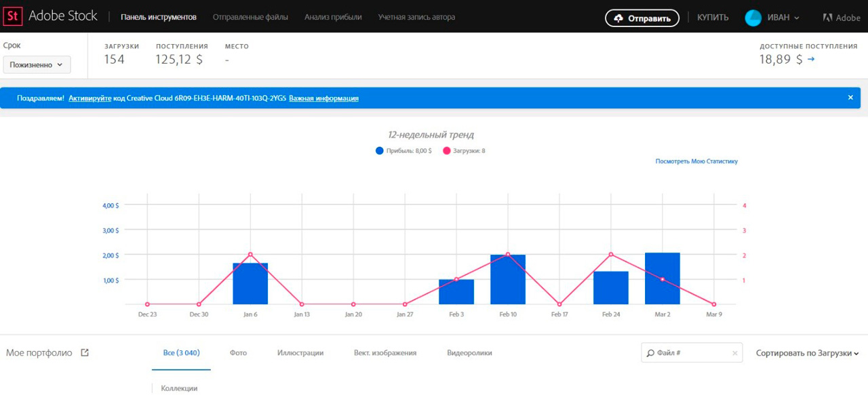
Task: Click the magnifier icon in file search
Action: click(650, 353)
